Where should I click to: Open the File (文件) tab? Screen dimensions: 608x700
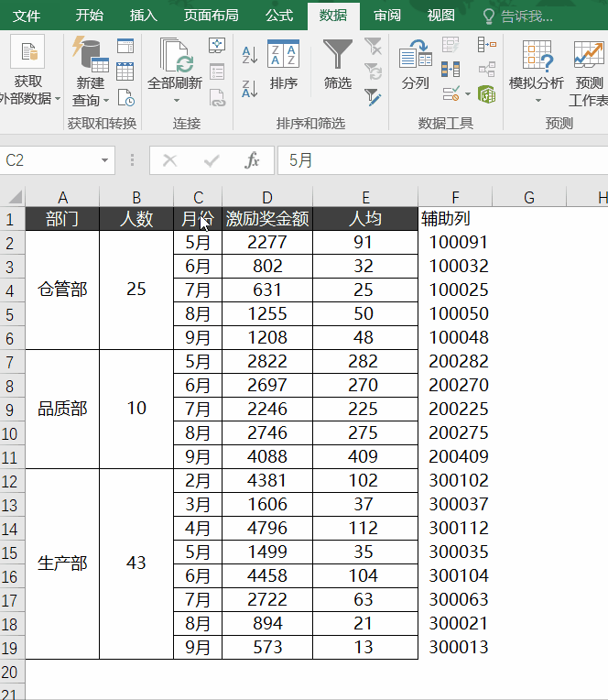pos(27,16)
